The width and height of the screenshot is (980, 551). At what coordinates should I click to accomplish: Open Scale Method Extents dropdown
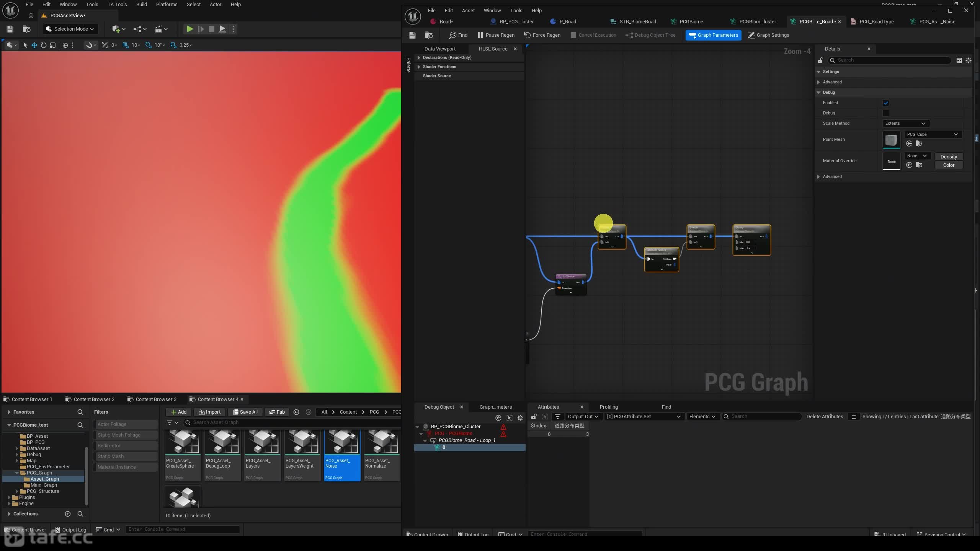(905, 123)
